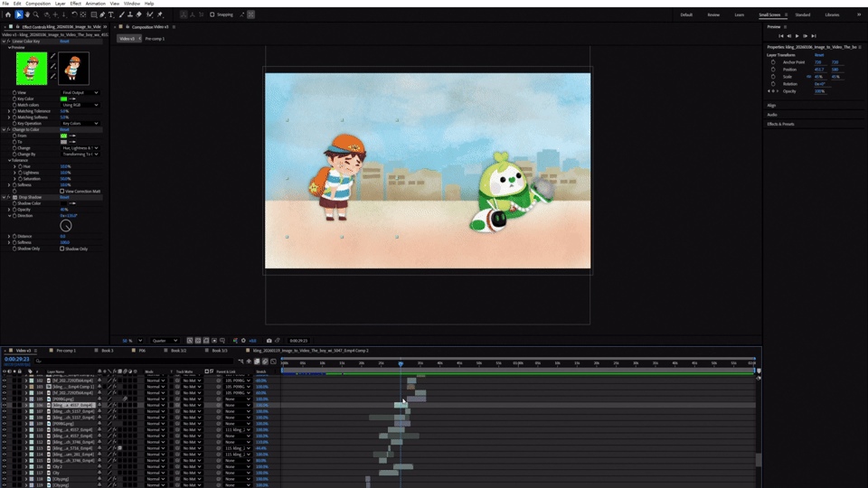Toggle visibility of layer 117 City
This screenshot has width=868, height=488.
coord(5,473)
